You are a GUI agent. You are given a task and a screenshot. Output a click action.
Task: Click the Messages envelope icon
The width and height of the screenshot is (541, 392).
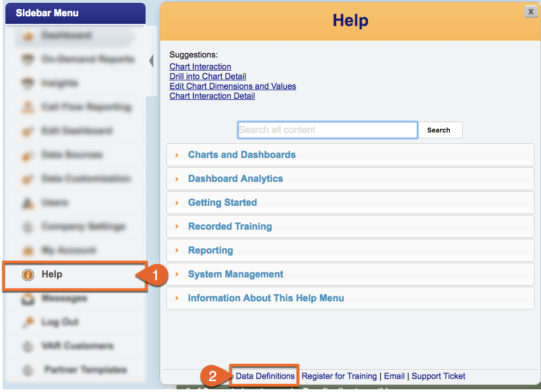tap(27, 299)
